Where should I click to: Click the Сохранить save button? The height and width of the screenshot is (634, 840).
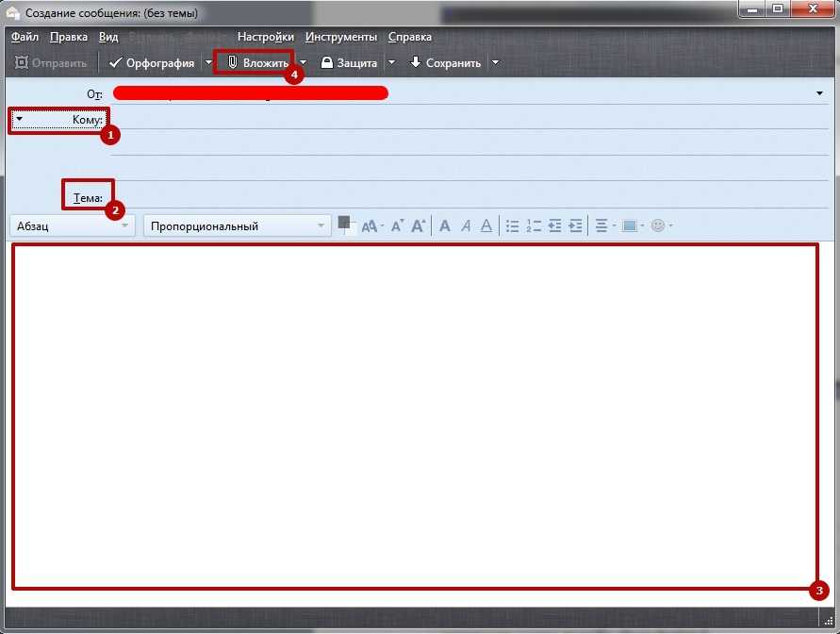coord(445,63)
